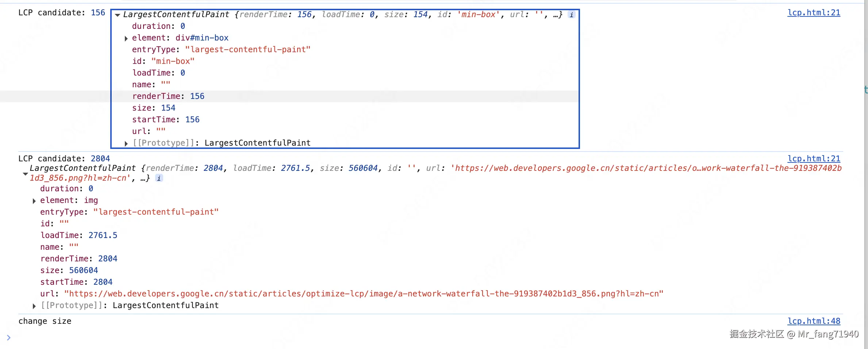
Task: Open the lcp.html:21 source link for first candidate
Action: (x=814, y=12)
